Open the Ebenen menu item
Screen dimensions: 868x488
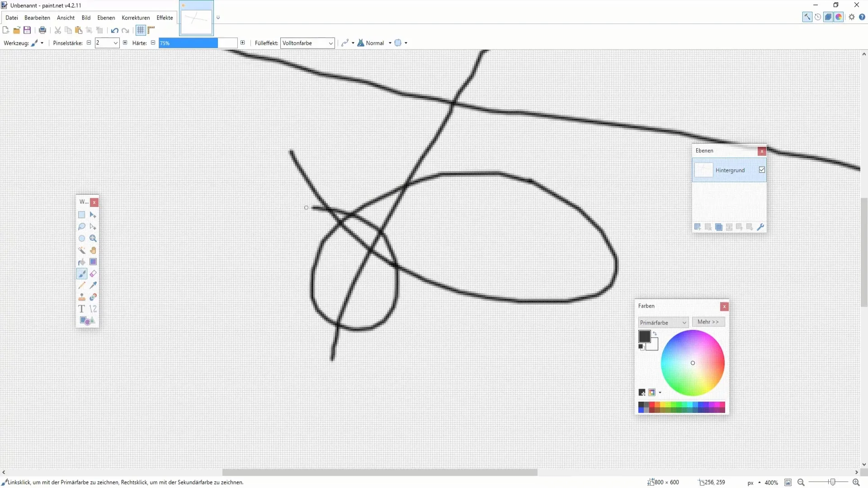click(106, 17)
